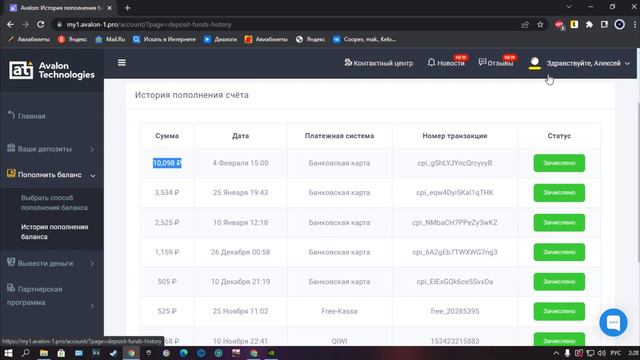Image resolution: width=640 pixels, height=360 pixels.
Task: Select История пополнения баланса submenu item
Action: pyautogui.click(x=54, y=232)
